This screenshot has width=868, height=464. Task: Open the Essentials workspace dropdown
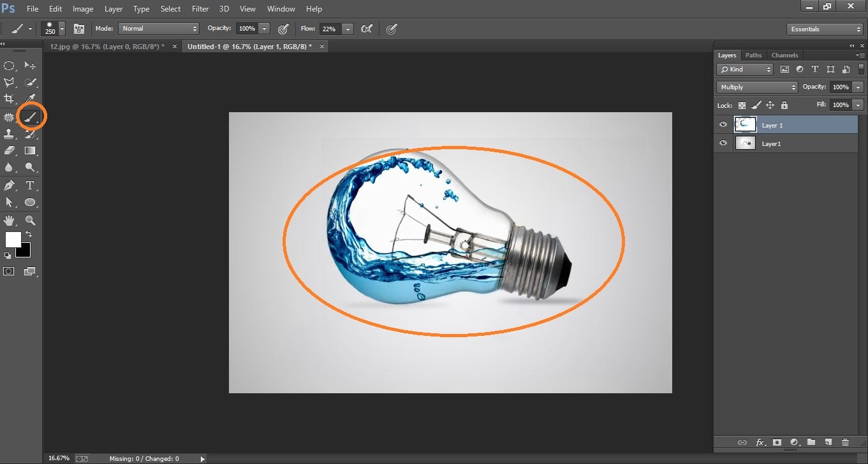pos(824,29)
